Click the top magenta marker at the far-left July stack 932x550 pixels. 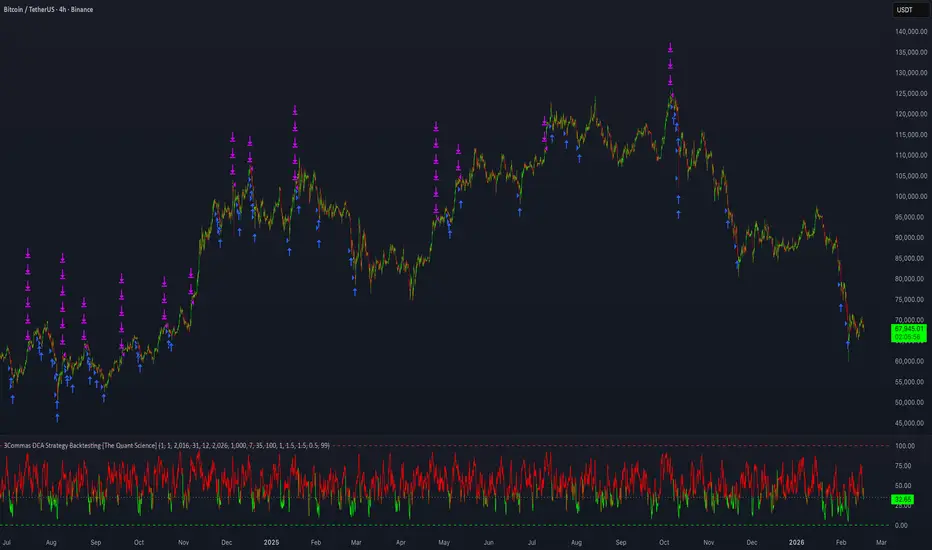point(28,254)
